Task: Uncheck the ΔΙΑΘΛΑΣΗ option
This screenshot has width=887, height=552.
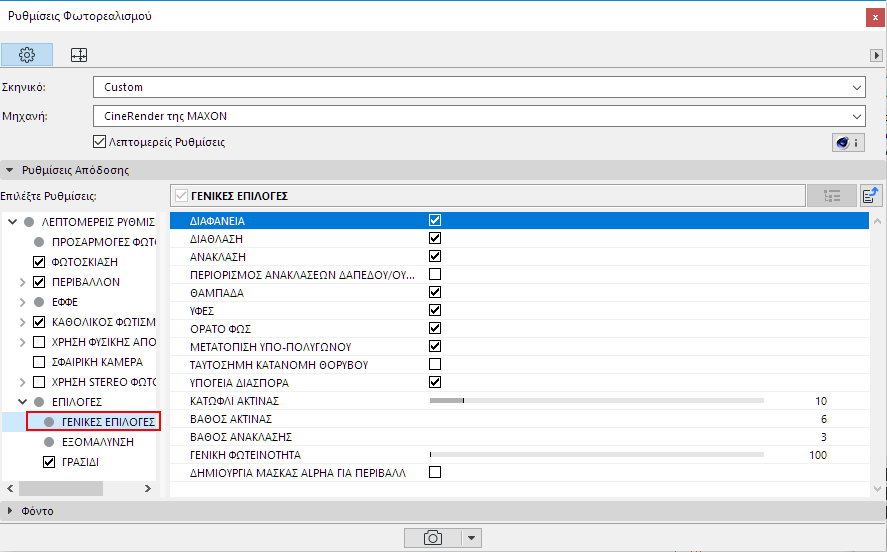Action: [x=435, y=238]
